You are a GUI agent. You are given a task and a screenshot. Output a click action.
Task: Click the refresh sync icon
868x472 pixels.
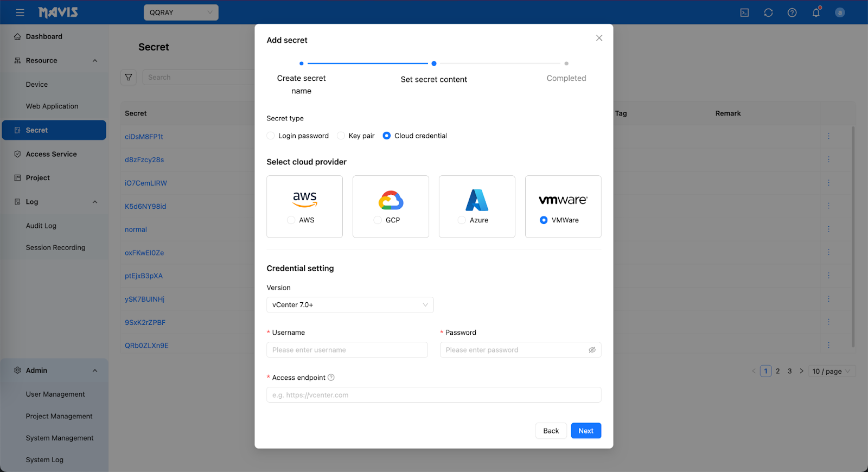[x=768, y=12]
